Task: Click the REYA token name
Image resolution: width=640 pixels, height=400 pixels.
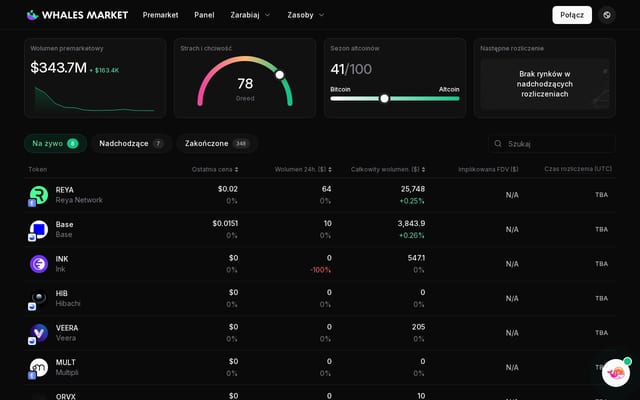Action: pos(64,190)
